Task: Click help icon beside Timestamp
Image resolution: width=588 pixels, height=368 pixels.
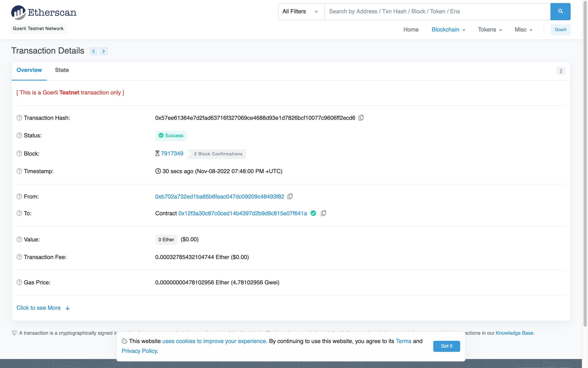Action: click(19, 171)
